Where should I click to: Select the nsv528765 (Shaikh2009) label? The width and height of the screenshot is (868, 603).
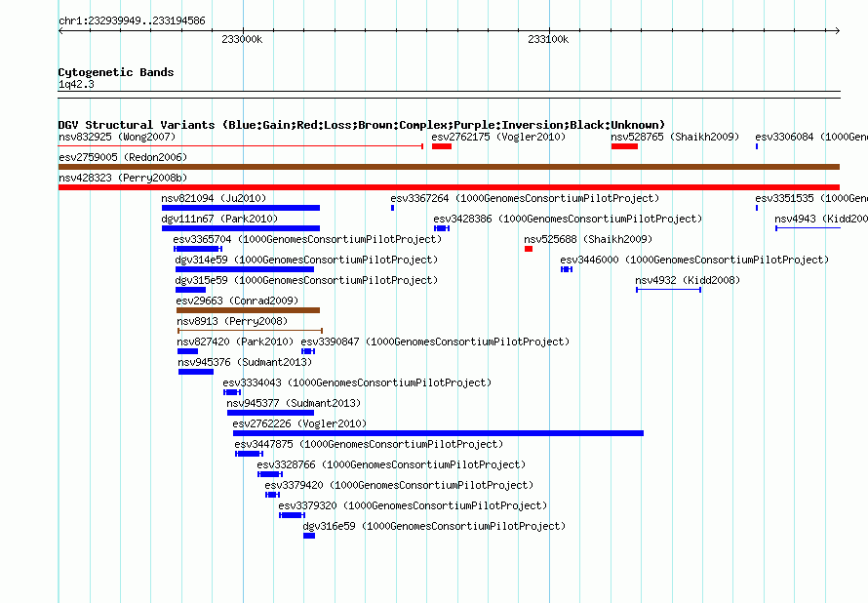[675, 137]
